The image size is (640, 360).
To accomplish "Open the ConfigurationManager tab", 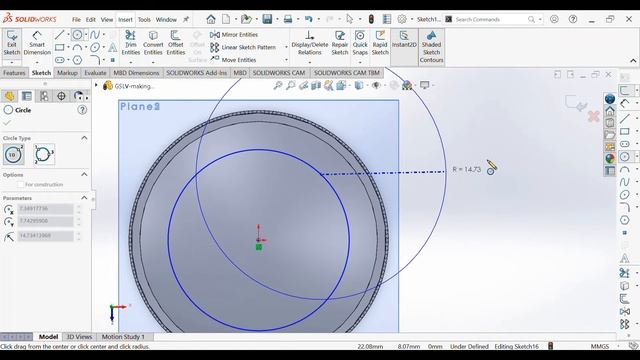I will point(44,96).
